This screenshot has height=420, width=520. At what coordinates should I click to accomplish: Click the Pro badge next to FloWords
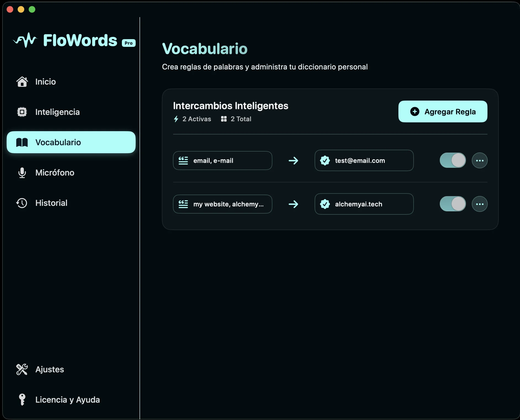click(129, 43)
